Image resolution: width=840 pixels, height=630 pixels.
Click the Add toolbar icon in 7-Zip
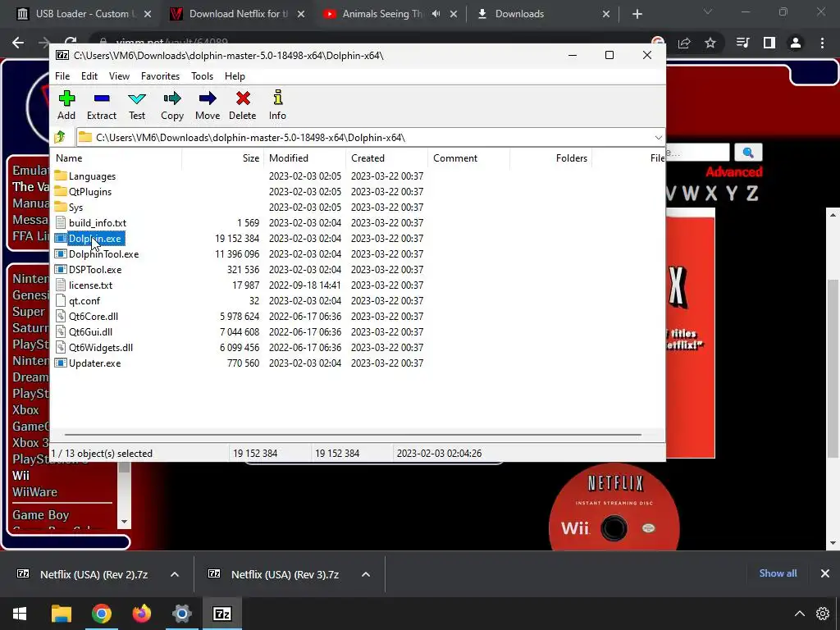pos(66,105)
